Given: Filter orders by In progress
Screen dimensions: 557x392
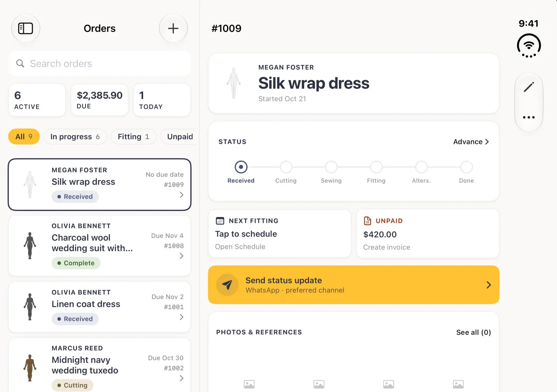Looking at the screenshot, I should 75,137.
